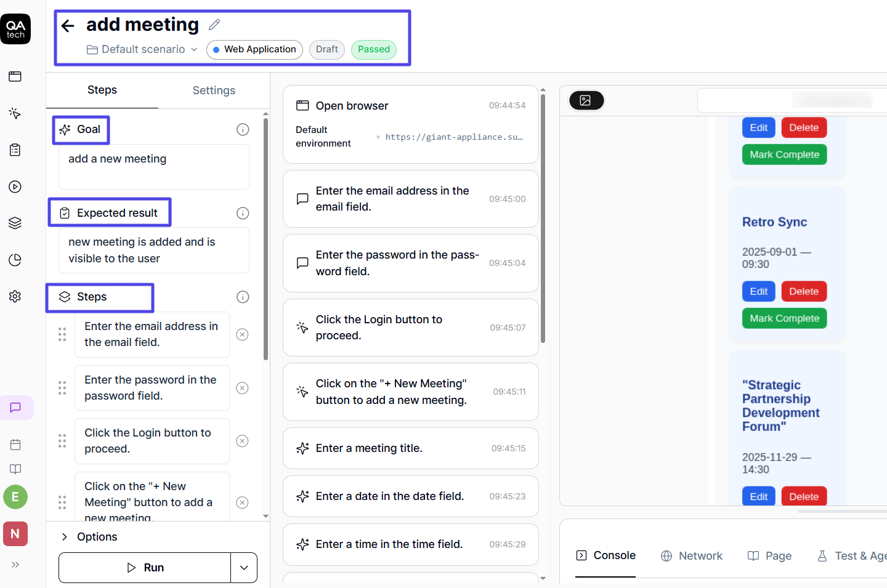The width and height of the screenshot is (887, 588).
Task: Open the settings gear in sidebar
Action: [x=15, y=296]
